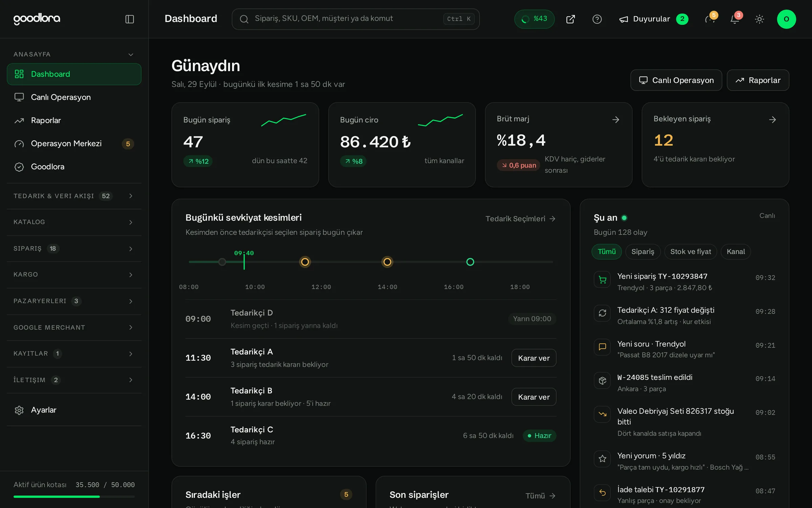
Task: Select the Sipariş filter chip
Action: (643, 252)
